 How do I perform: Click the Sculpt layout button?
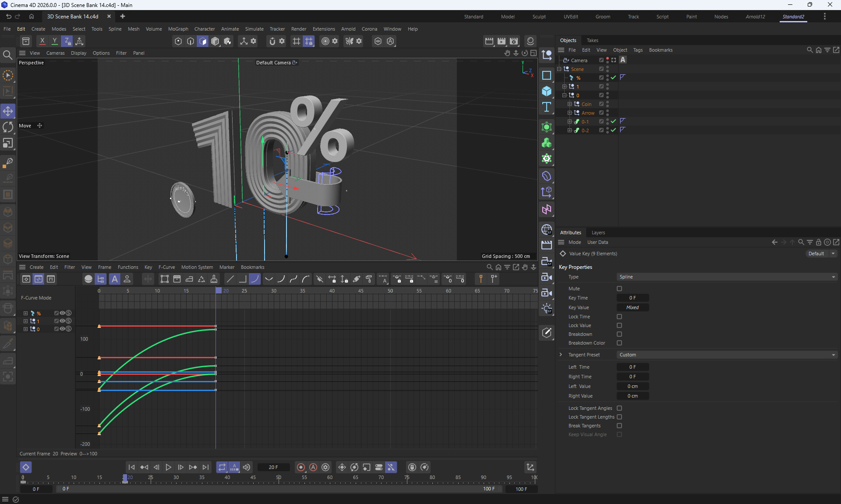click(x=539, y=17)
